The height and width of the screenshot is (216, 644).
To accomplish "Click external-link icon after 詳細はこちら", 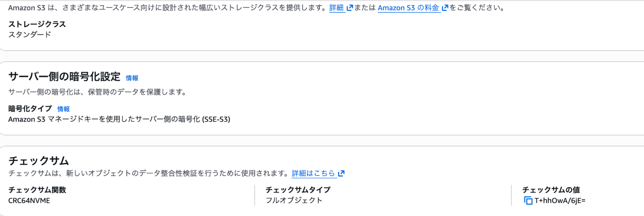I will pos(341,174).
